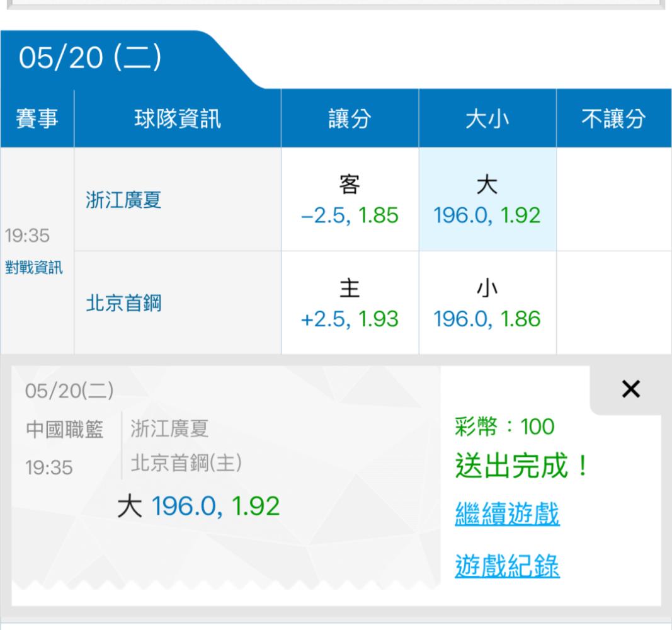Close the bet confirmation panel with X
The height and width of the screenshot is (630, 672).
tap(630, 389)
